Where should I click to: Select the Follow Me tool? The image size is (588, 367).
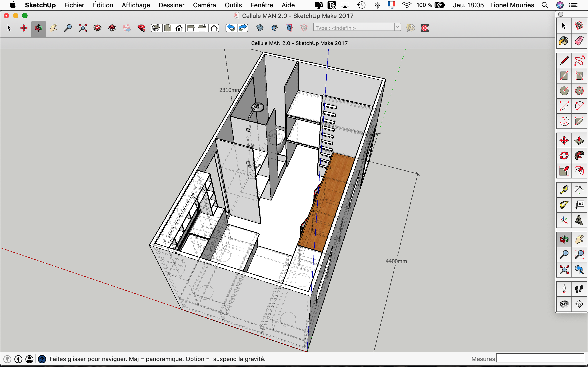pyautogui.click(x=579, y=156)
